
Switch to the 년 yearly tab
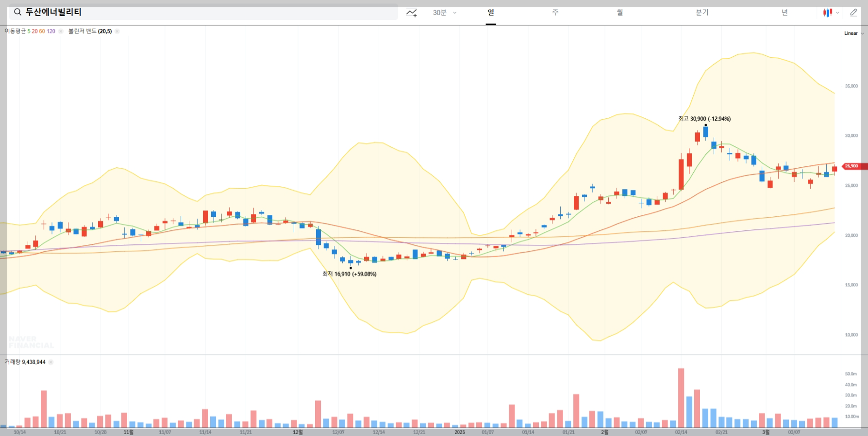[x=785, y=13]
